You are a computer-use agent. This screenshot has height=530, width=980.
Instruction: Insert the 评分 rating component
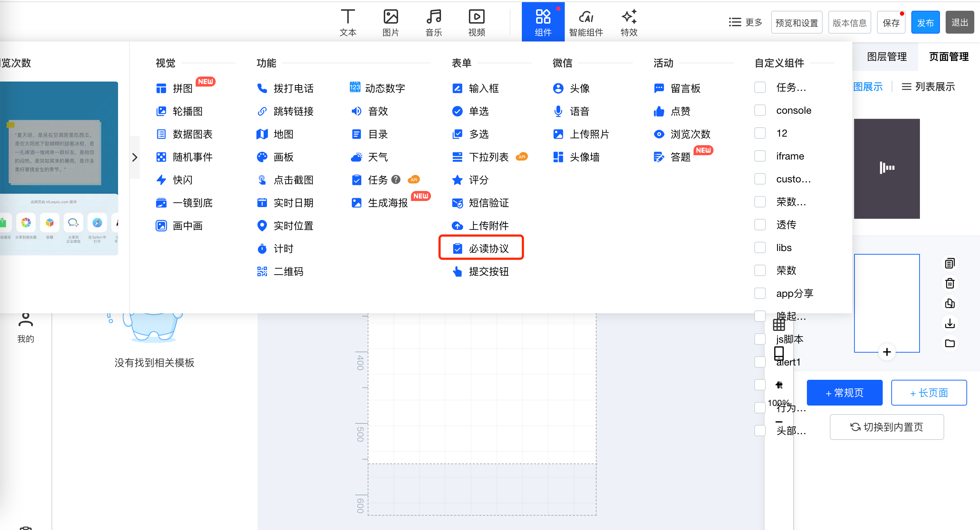(x=470, y=180)
